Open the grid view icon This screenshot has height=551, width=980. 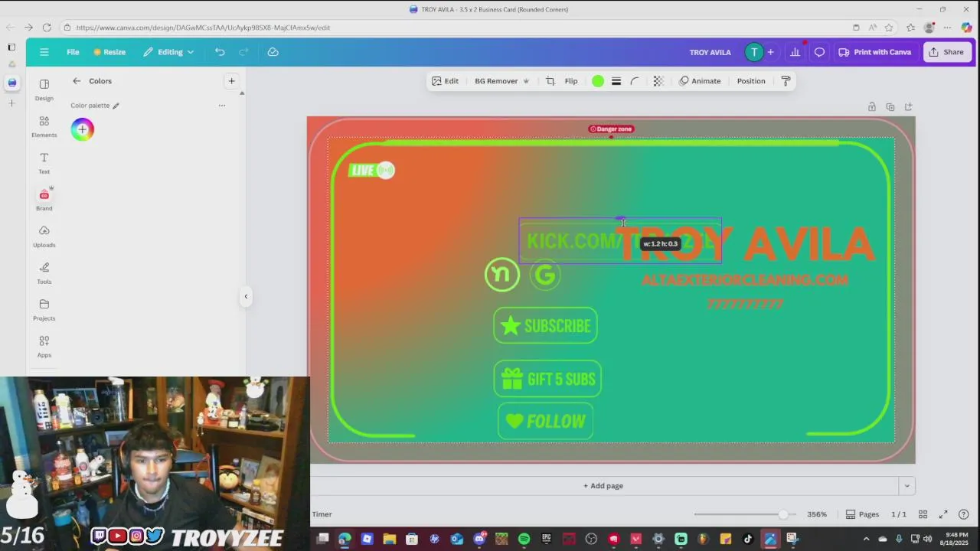point(923,514)
